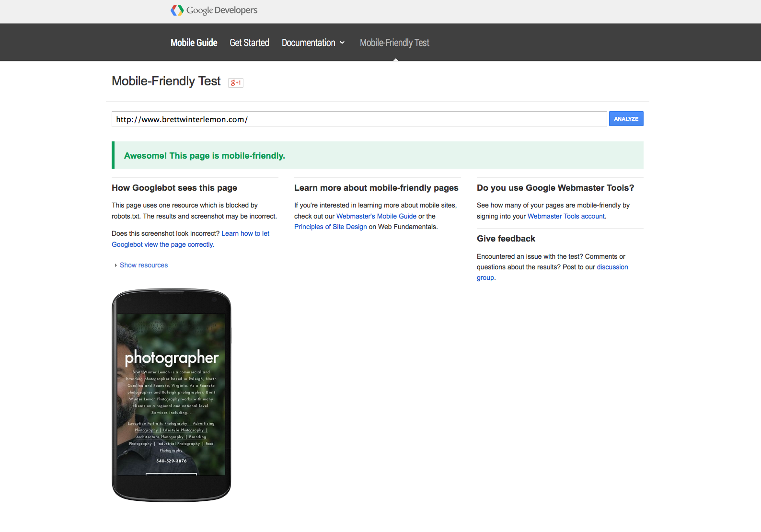This screenshot has height=532, width=761.
Task: Click the How Googlebot sees this page heading
Action: click(x=174, y=188)
